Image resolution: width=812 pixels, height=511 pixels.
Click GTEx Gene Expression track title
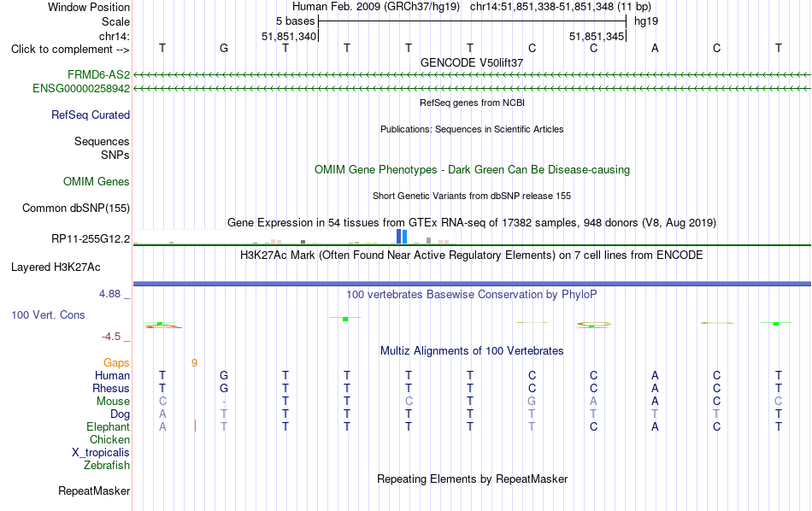pos(472,223)
